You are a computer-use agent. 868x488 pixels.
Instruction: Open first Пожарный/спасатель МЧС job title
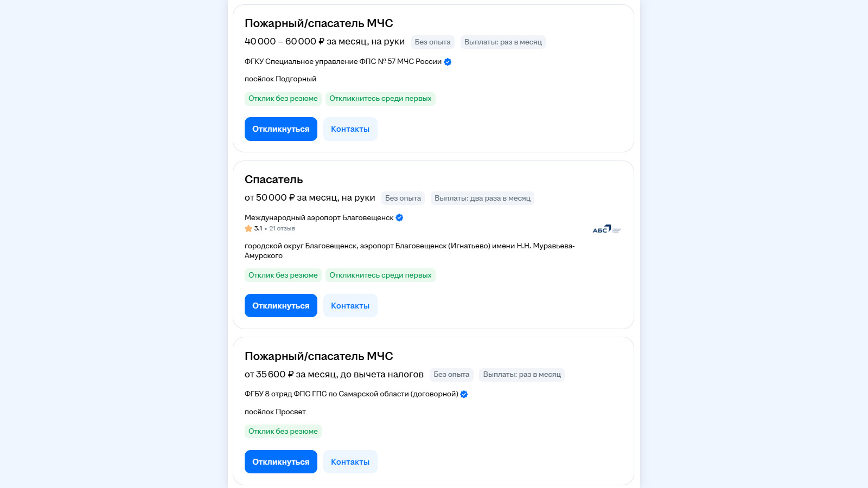318,23
